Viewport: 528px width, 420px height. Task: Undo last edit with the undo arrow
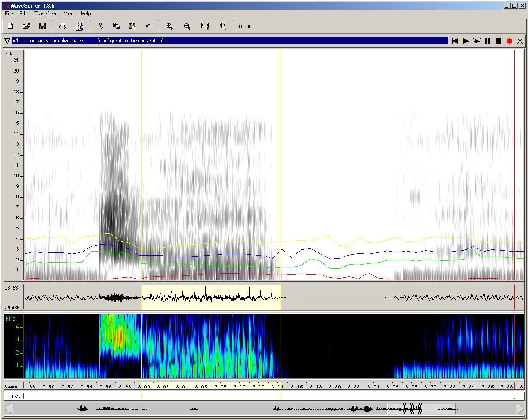[x=148, y=27]
